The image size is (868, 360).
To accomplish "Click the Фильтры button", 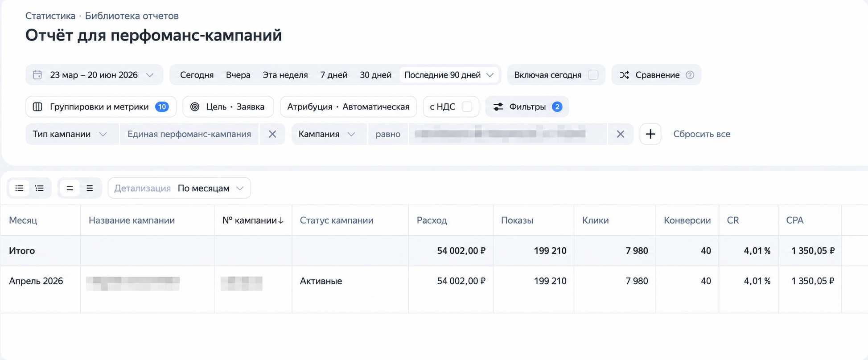I will coord(527,107).
